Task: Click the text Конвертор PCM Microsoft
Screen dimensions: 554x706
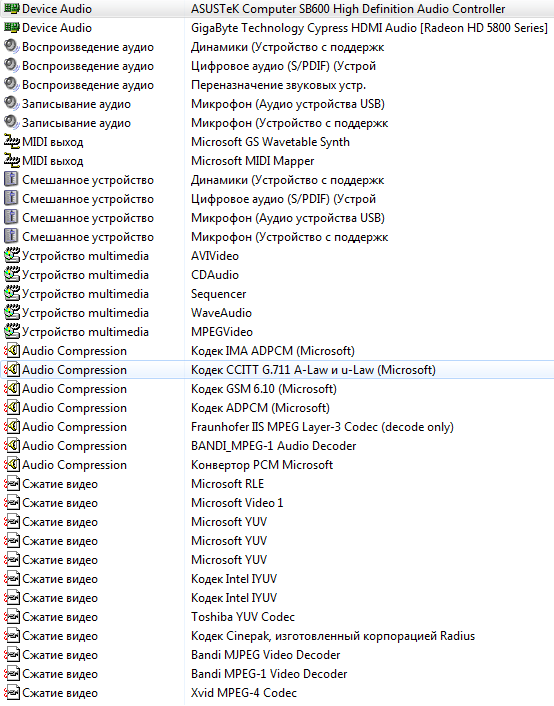Action: (262, 465)
